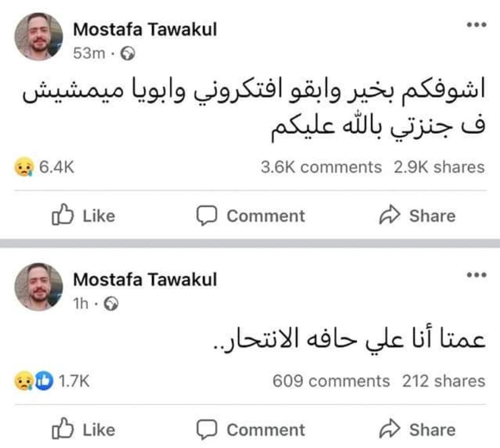Viewport: 500px width, 448px height.
Task: View the 2.9K shares list
Action: pyautogui.click(x=439, y=167)
